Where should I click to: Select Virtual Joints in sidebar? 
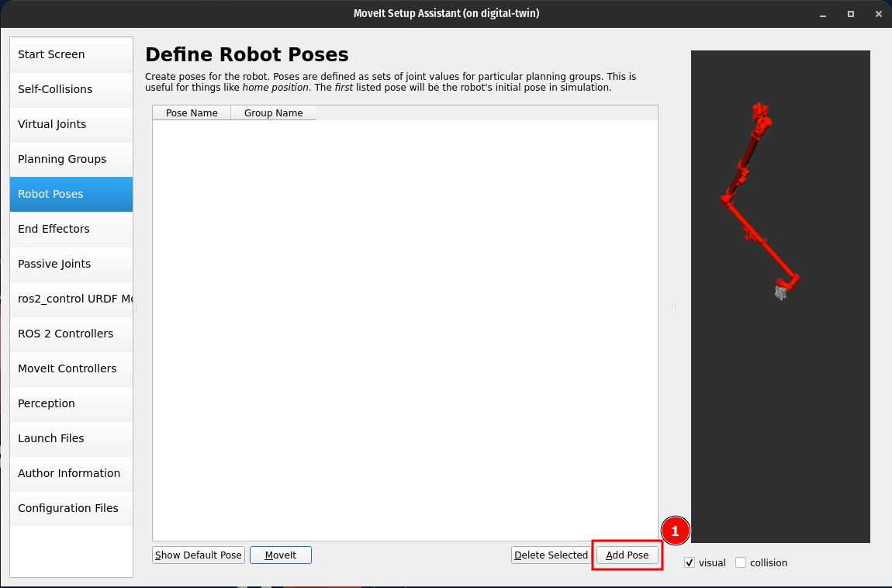[x=71, y=124]
